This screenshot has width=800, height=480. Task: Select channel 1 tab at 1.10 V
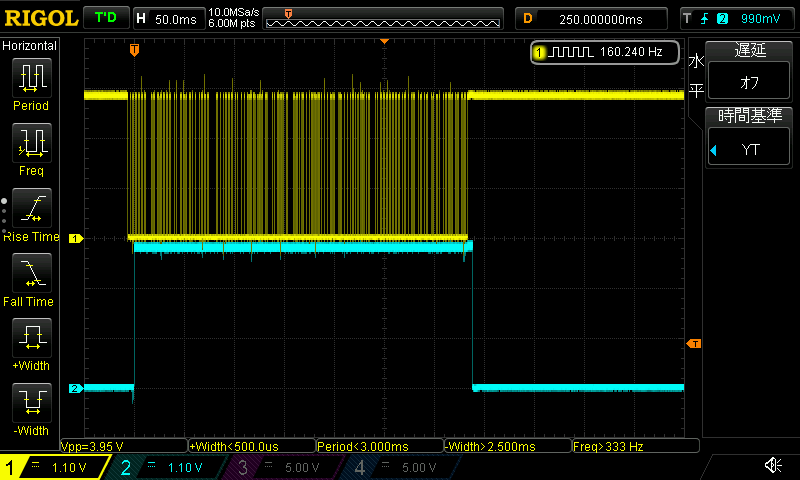click(x=54, y=467)
